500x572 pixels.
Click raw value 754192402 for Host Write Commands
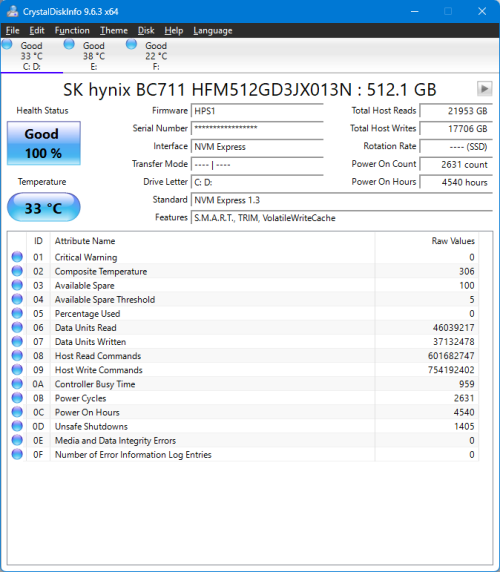451,370
